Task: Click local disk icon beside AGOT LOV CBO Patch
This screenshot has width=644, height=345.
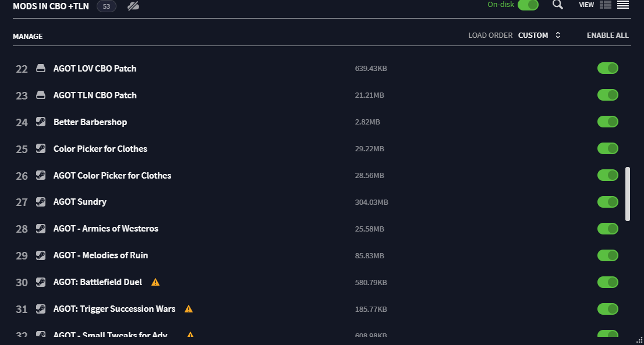Action: click(x=41, y=68)
